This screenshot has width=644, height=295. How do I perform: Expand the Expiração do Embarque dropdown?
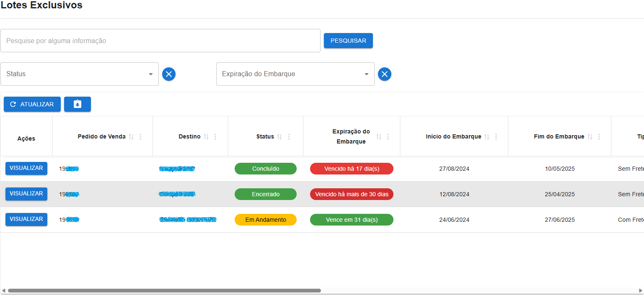coord(295,74)
